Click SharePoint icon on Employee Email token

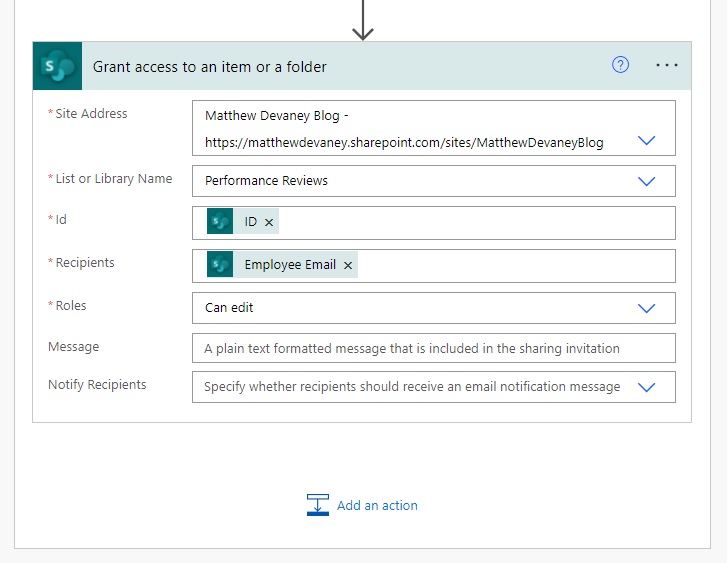(220, 264)
